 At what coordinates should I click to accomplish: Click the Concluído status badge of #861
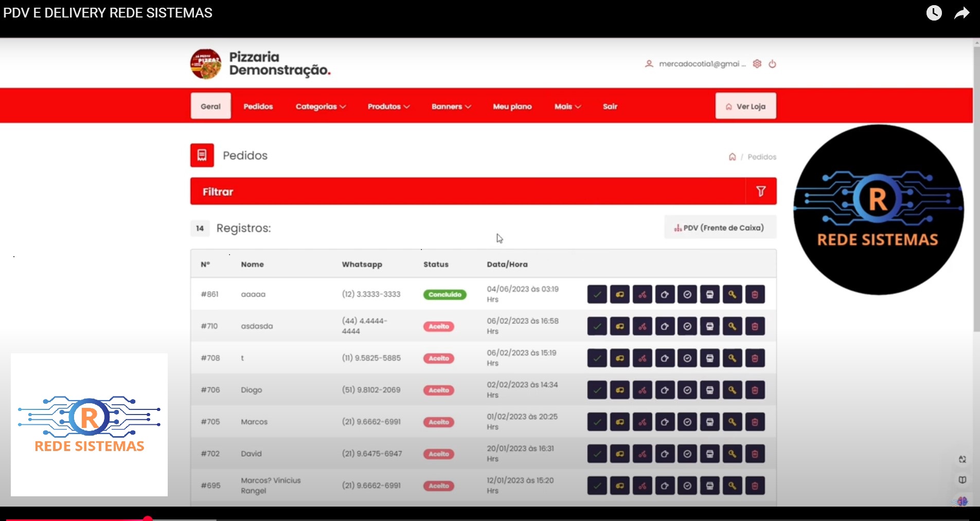point(445,294)
